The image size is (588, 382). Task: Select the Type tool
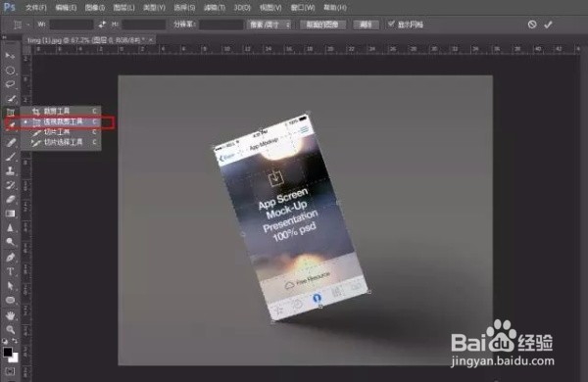10,271
